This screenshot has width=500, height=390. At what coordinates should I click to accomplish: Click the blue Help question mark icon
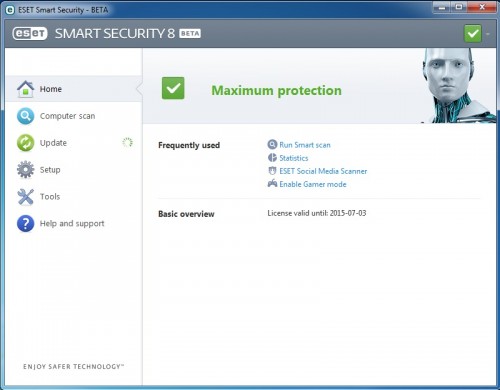point(26,223)
